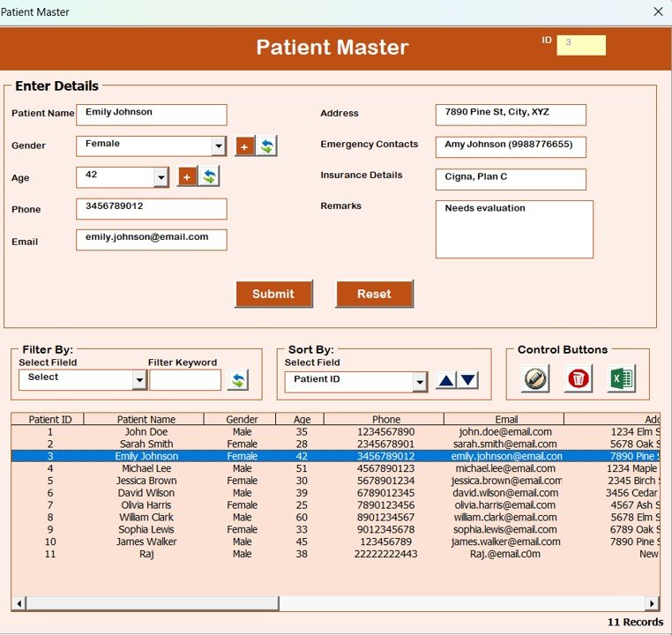
Task: Add a new Age option with plus icon
Action: coord(187,176)
